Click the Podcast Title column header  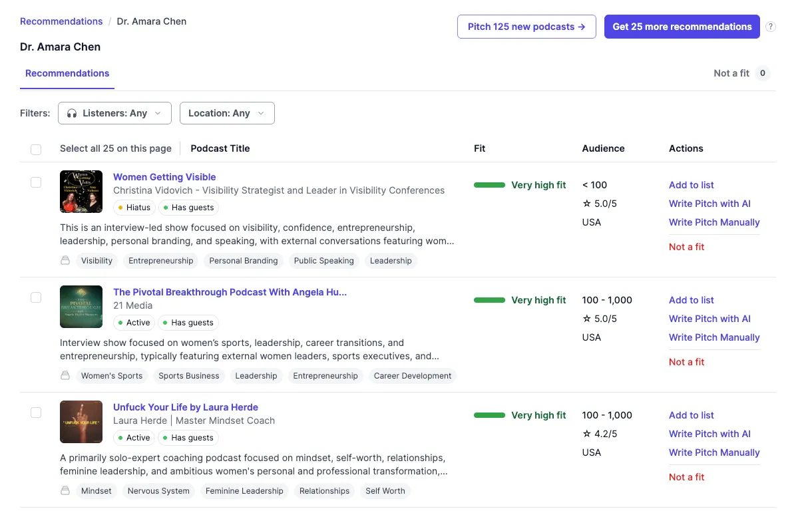coord(220,148)
